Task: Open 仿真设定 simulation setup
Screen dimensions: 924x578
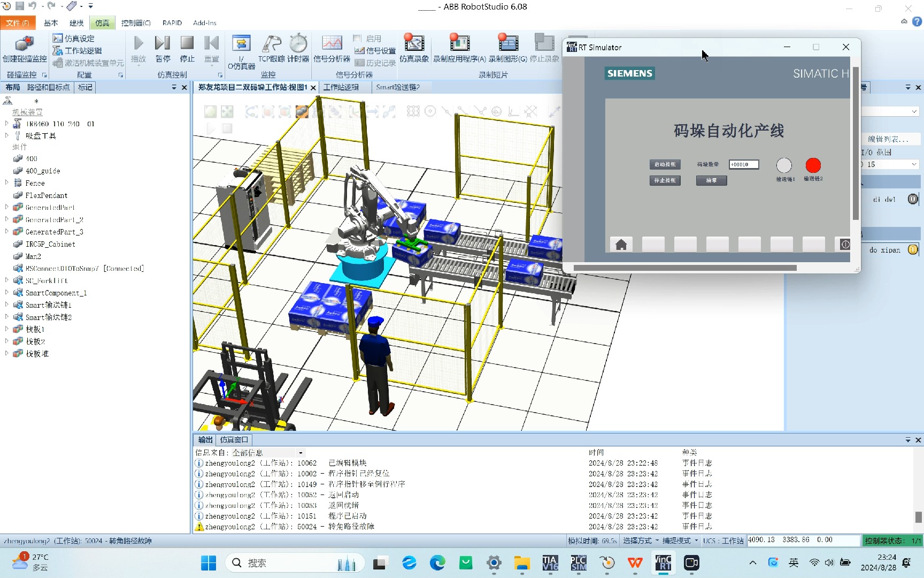Action: coord(73,39)
